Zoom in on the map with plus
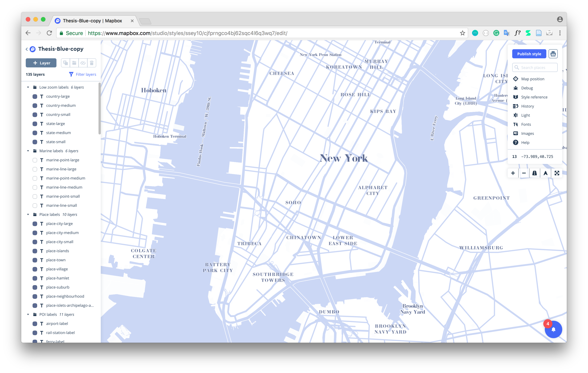 click(x=513, y=173)
